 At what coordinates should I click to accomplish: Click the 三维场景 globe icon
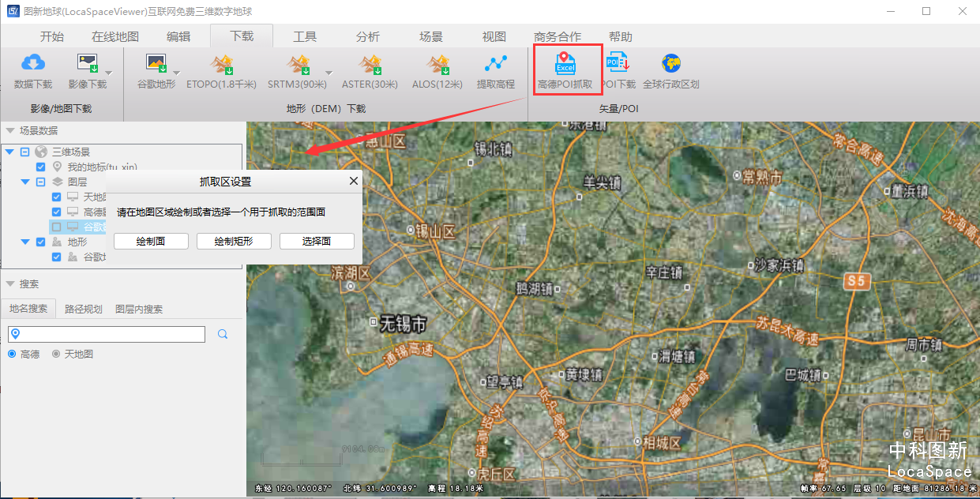coord(41,152)
